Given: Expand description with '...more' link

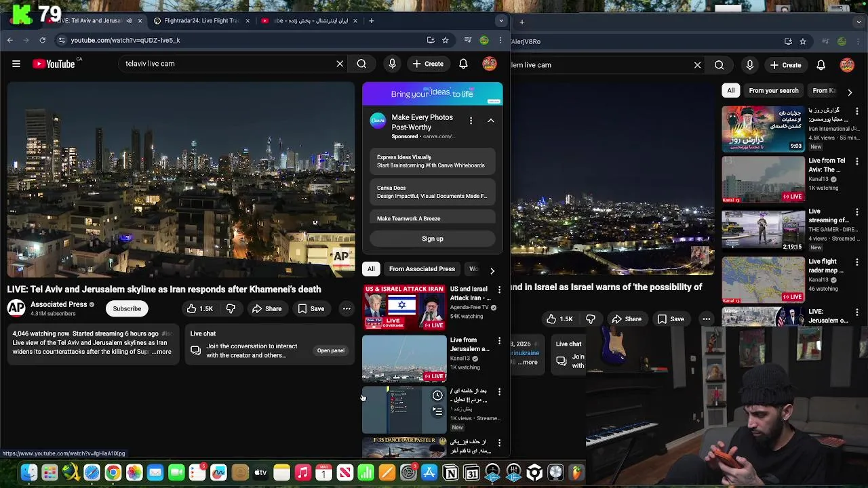Looking at the screenshot, I should pos(161,352).
